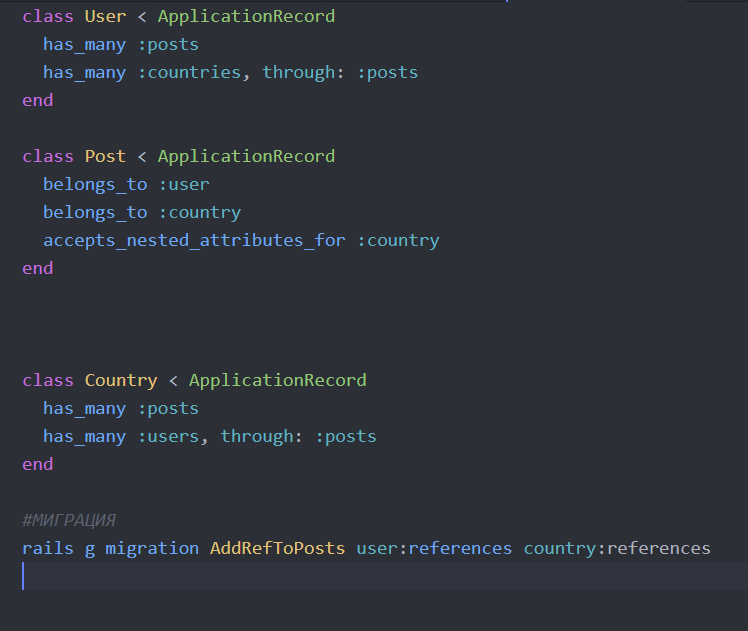The height and width of the screenshot is (631, 748).
Task: Click 'rails g migration' command text
Action: coord(110,548)
